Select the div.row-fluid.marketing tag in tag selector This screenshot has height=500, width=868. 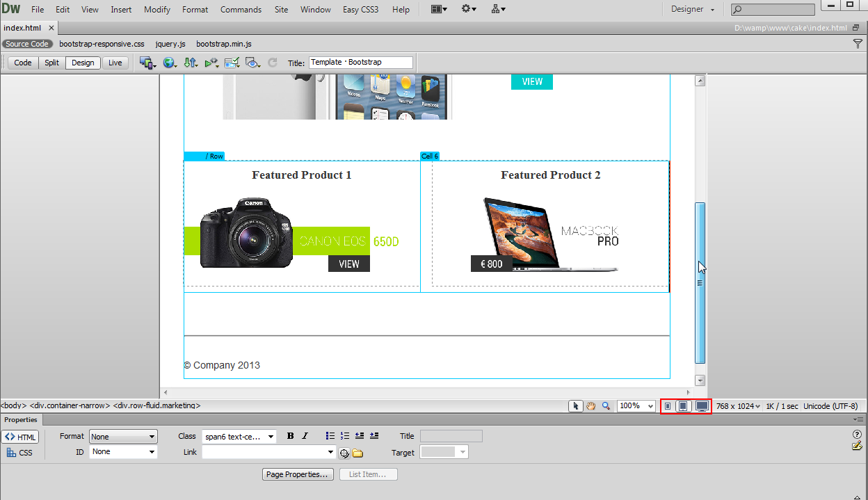click(x=157, y=405)
